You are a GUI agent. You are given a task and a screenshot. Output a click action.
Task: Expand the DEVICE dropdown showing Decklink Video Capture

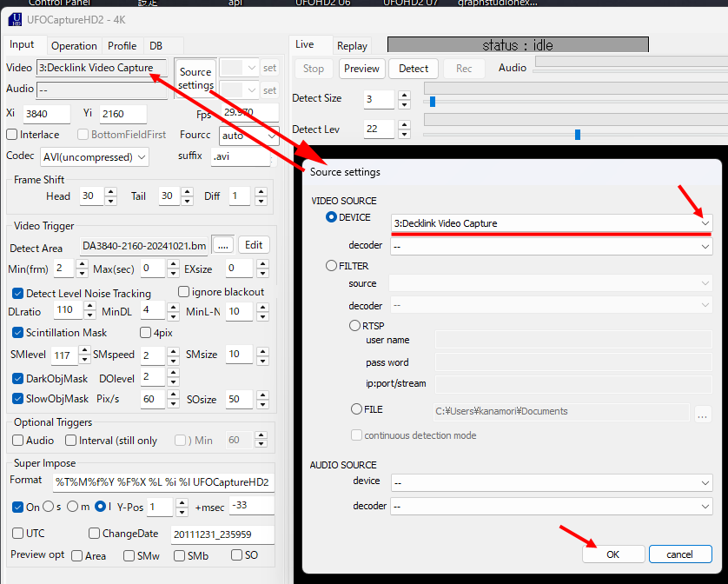tap(705, 223)
